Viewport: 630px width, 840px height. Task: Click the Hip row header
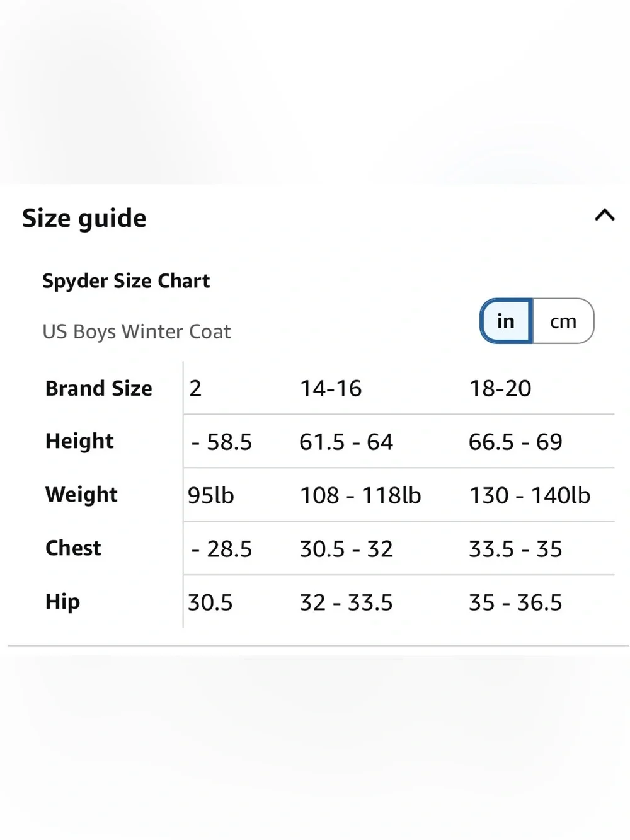click(62, 602)
